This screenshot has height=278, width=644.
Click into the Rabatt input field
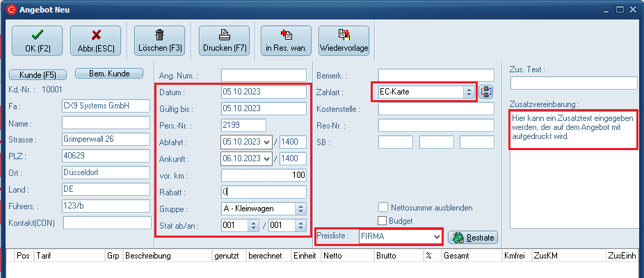coord(264,192)
